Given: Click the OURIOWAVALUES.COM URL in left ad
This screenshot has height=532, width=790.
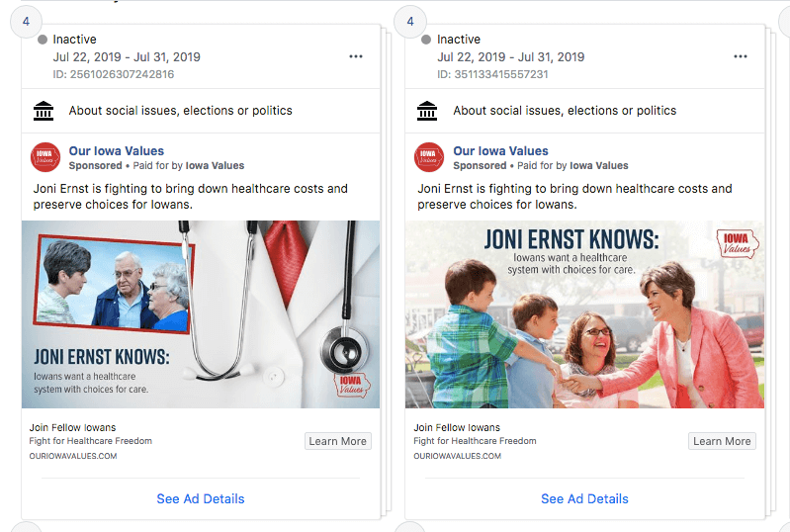Looking at the screenshot, I should pyautogui.click(x=73, y=456).
